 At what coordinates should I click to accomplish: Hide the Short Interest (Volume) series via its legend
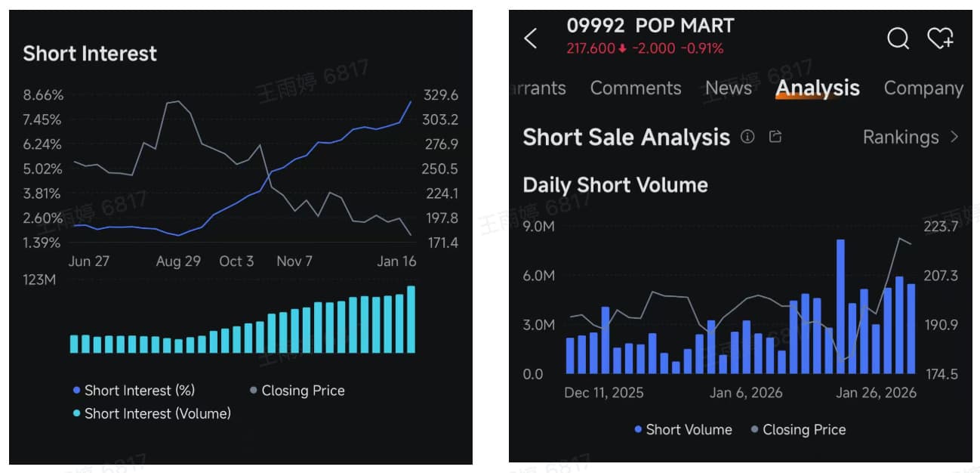point(78,413)
